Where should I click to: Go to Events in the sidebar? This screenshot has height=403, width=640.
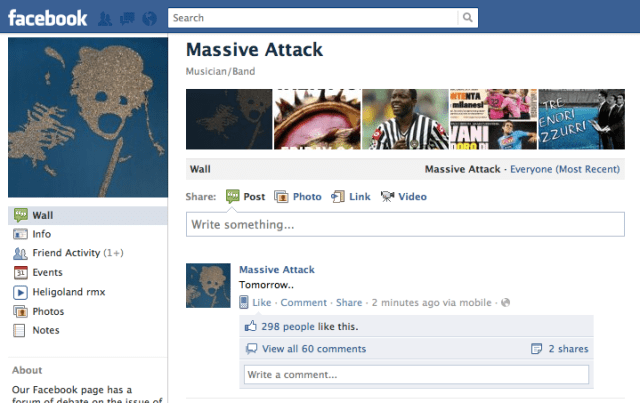pos(47,272)
